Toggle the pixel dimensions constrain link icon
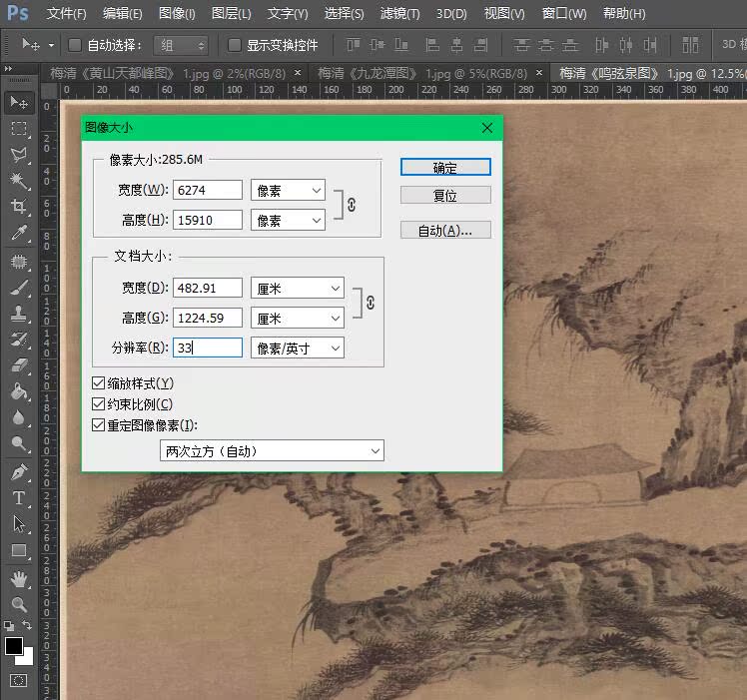747x700 pixels. 352,205
